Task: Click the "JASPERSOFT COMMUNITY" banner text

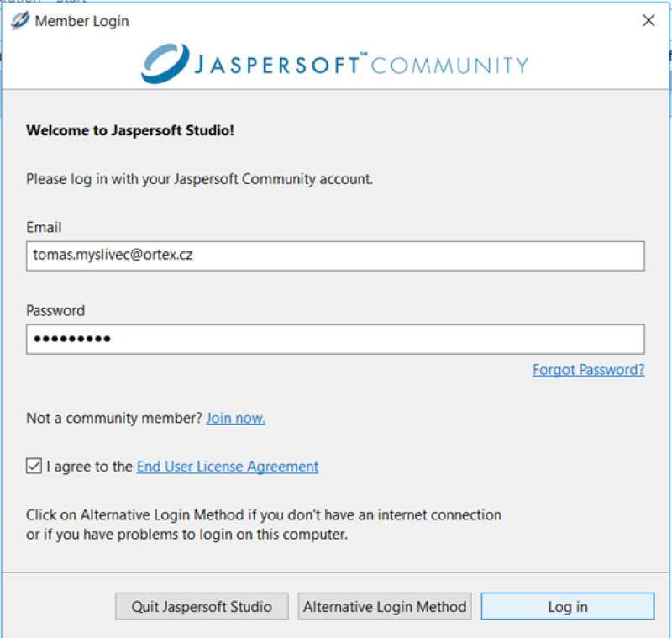Action: tap(362, 65)
